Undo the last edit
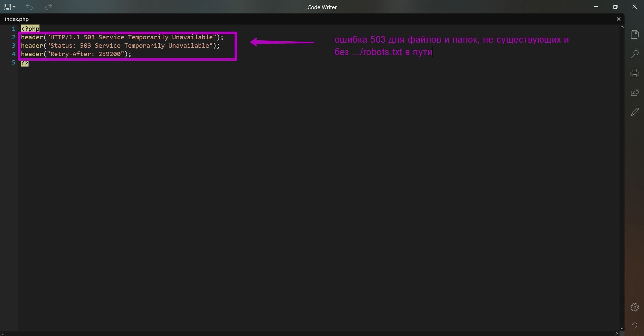 (x=29, y=7)
